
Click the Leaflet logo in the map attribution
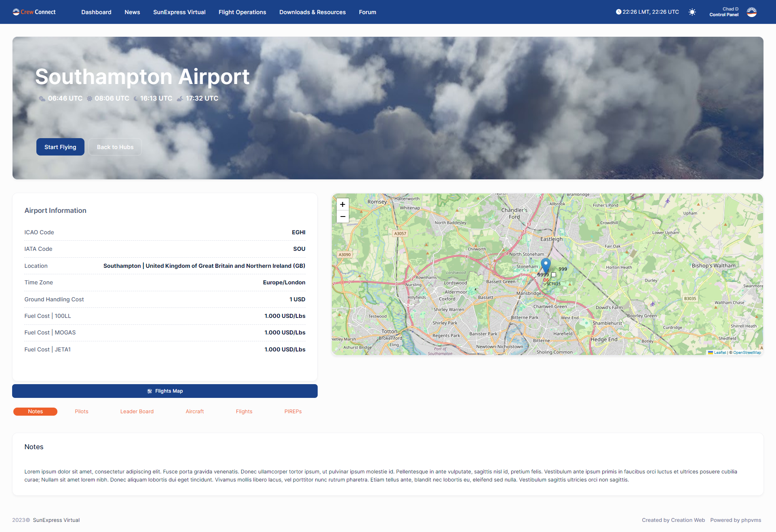711,352
